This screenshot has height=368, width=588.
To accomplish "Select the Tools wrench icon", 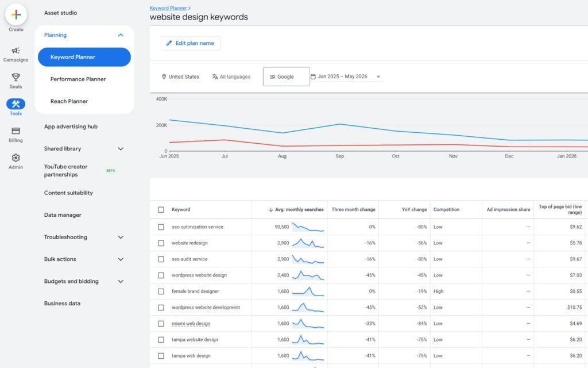I will pyautogui.click(x=16, y=104).
